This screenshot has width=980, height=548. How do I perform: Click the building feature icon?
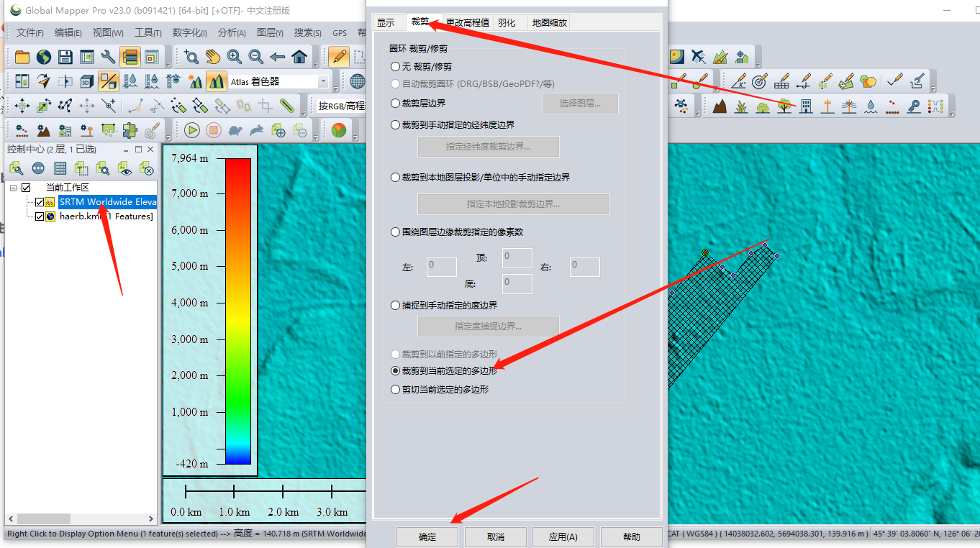pos(806,106)
